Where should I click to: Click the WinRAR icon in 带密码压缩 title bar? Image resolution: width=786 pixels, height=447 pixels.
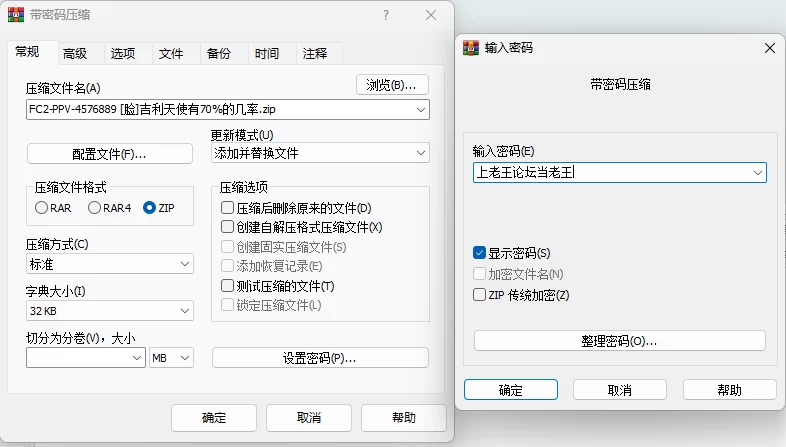coord(17,16)
